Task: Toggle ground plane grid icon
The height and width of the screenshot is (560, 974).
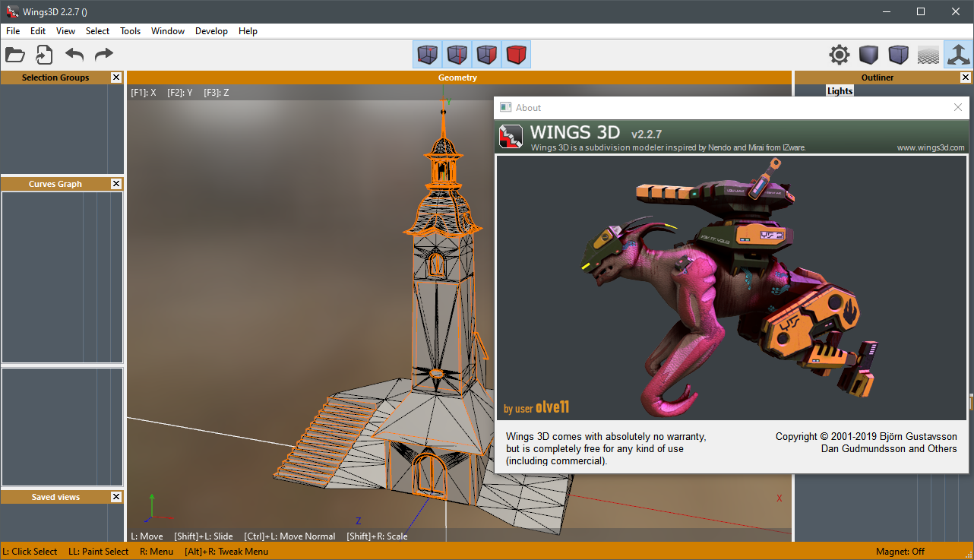Action: tap(928, 55)
